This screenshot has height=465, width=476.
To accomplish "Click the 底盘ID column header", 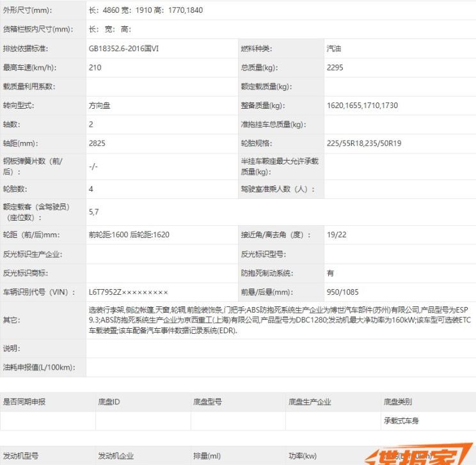I will (109, 402).
